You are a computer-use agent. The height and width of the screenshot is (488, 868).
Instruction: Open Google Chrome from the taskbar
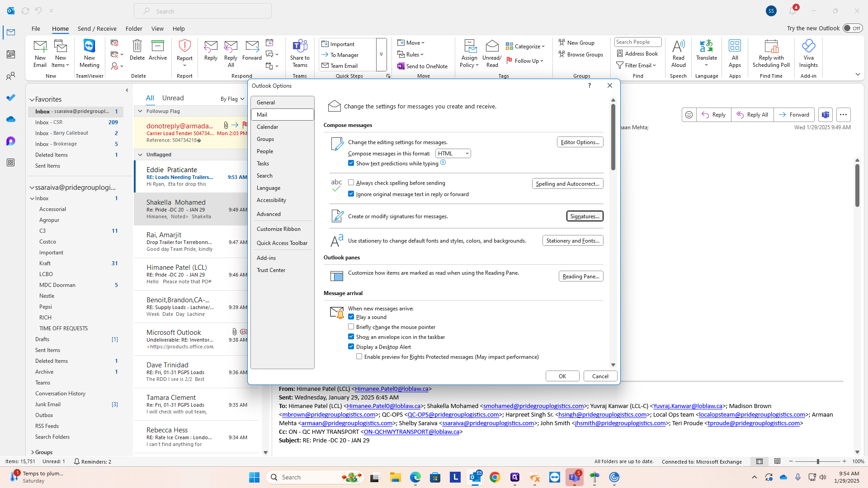pos(495,477)
